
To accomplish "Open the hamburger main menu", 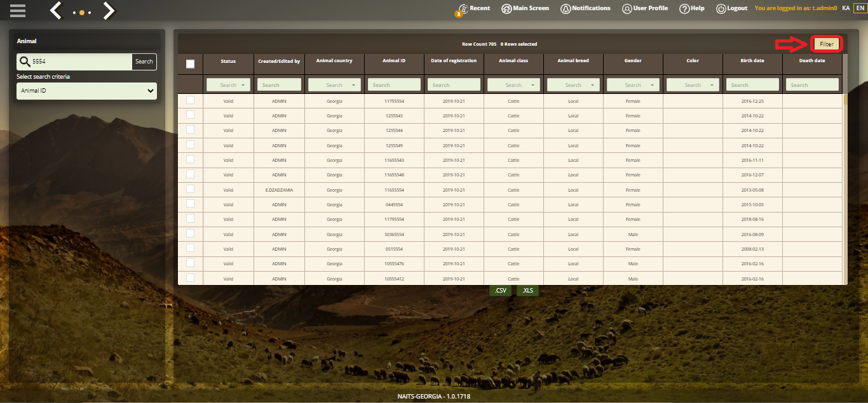I will point(18,10).
